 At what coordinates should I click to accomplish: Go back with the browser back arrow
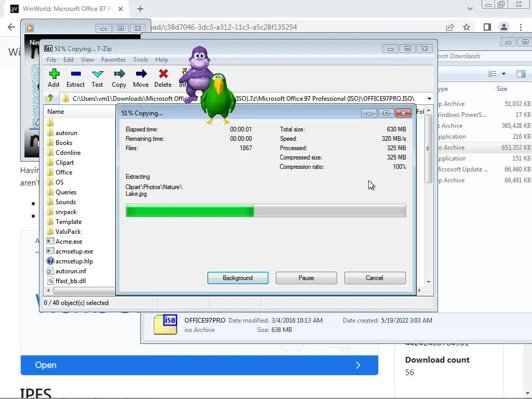point(11,27)
